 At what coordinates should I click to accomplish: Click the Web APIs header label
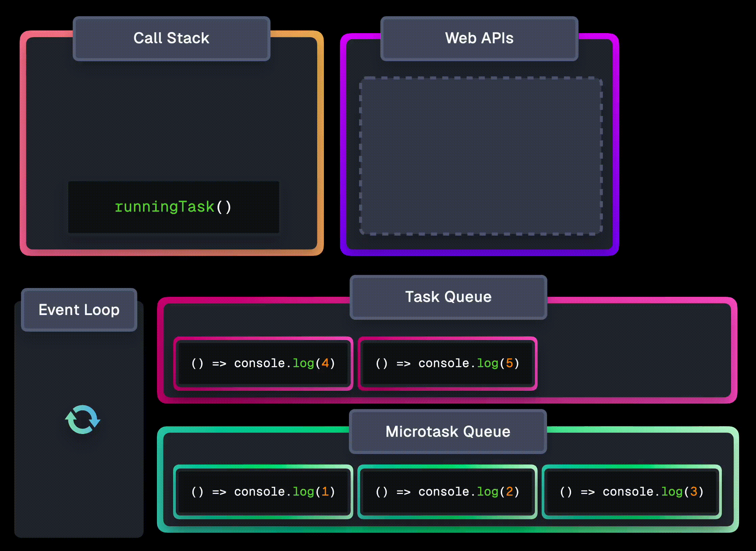(x=479, y=38)
